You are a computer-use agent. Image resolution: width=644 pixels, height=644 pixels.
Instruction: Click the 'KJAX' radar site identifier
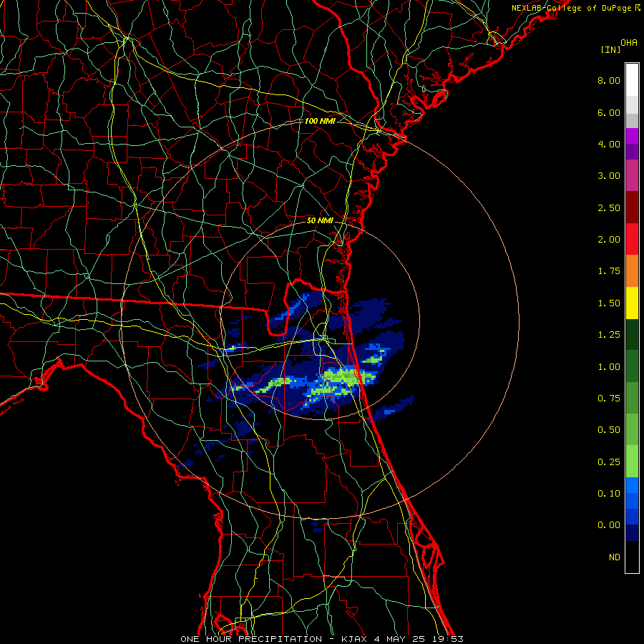(354, 639)
